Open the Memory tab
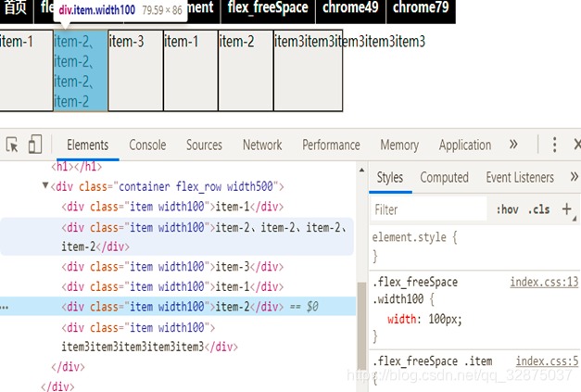581x392 pixels. [399, 145]
